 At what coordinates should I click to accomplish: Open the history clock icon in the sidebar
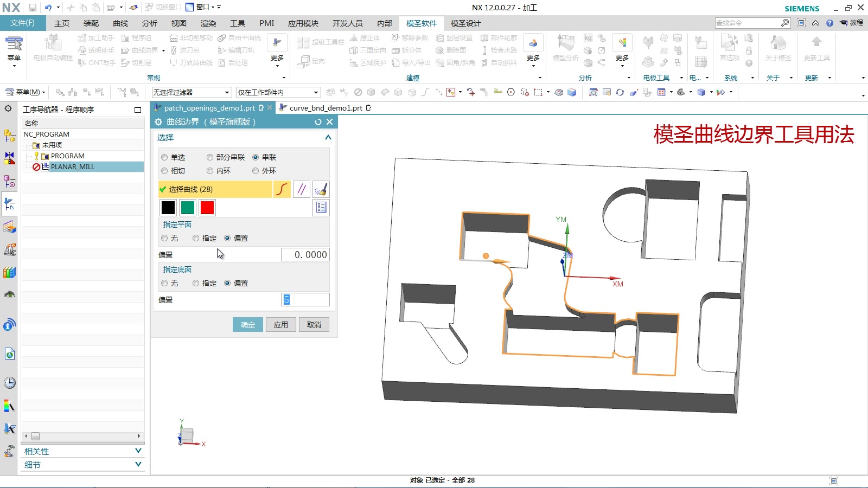click(9, 383)
